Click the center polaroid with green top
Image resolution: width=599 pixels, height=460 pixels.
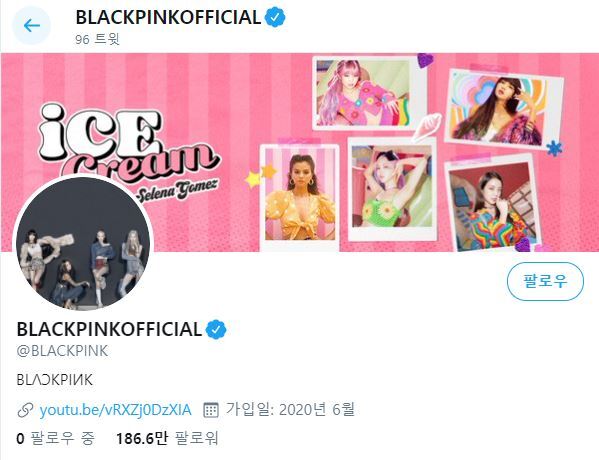pyautogui.click(x=392, y=189)
